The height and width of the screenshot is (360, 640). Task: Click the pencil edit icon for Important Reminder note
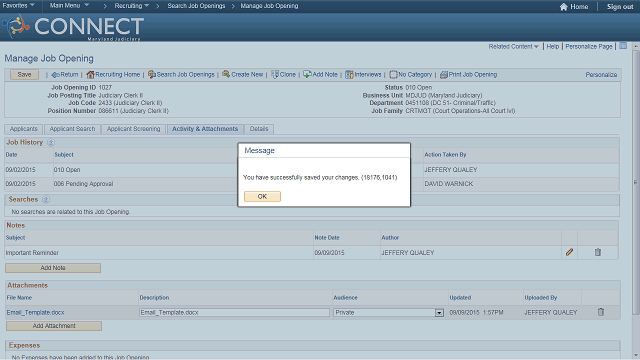[x=569, y=252]
